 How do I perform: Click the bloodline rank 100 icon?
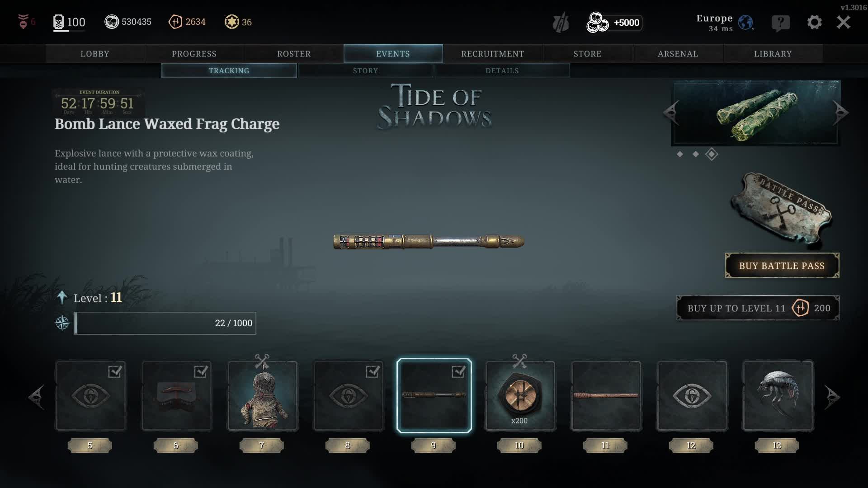(x=59, y=22)
